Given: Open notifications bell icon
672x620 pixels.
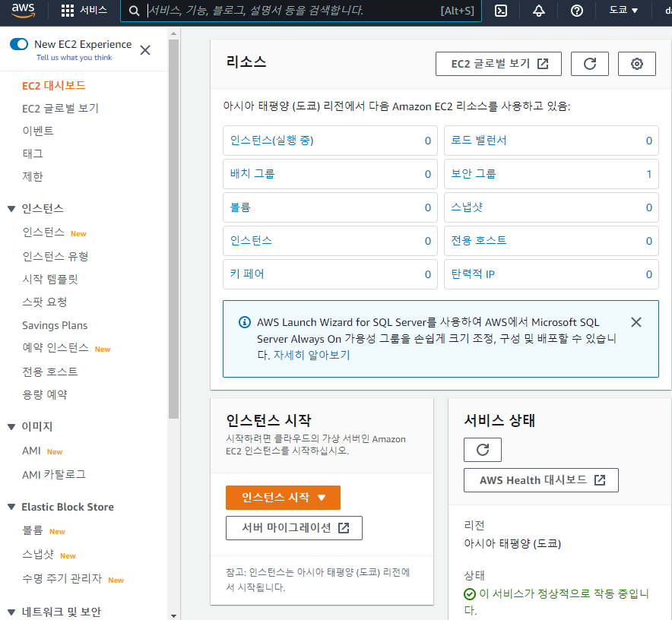Looking at the screenshot, I should point(539,11).
